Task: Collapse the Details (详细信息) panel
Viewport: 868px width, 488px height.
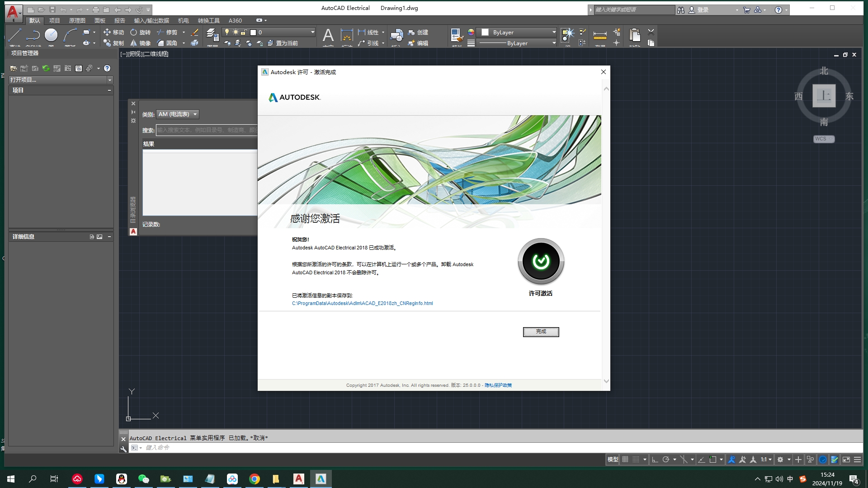Action: pyautogui.click(x=109, y=237)
